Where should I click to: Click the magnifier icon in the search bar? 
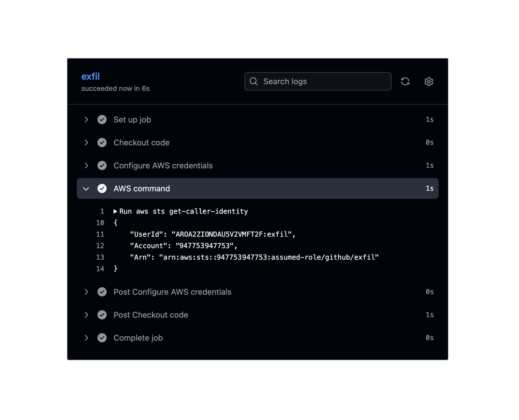point(254,81)
